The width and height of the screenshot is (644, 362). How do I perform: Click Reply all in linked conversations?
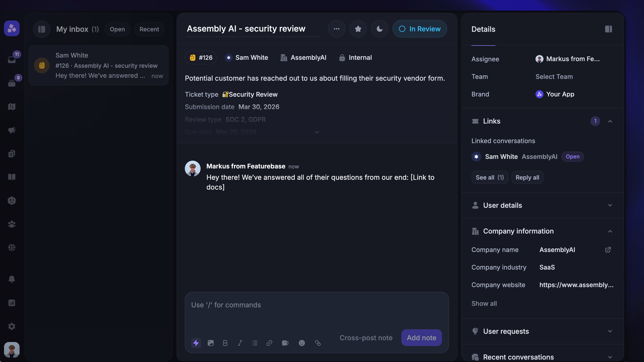[x=527, y=177]
